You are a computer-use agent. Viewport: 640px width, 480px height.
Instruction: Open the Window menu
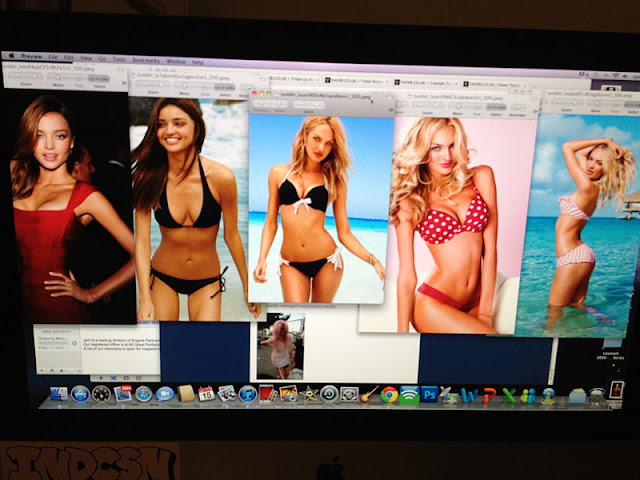point(176,62)
